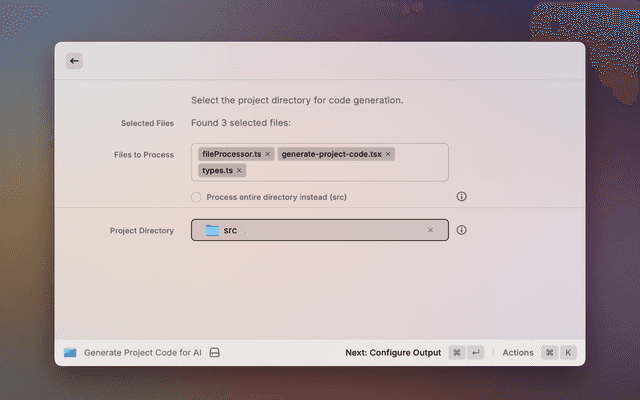Click the K shortcut key icon

tap(568, 353)
